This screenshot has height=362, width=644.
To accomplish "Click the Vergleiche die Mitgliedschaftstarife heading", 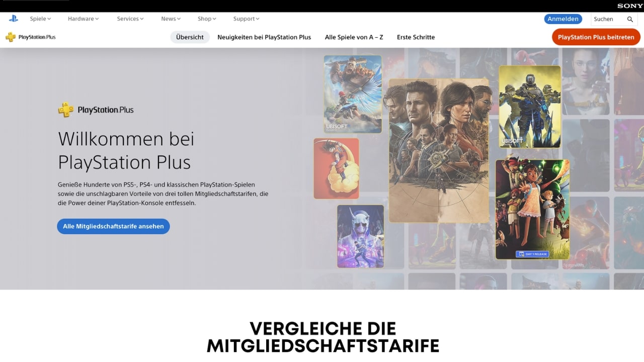I will coord(323,337).
